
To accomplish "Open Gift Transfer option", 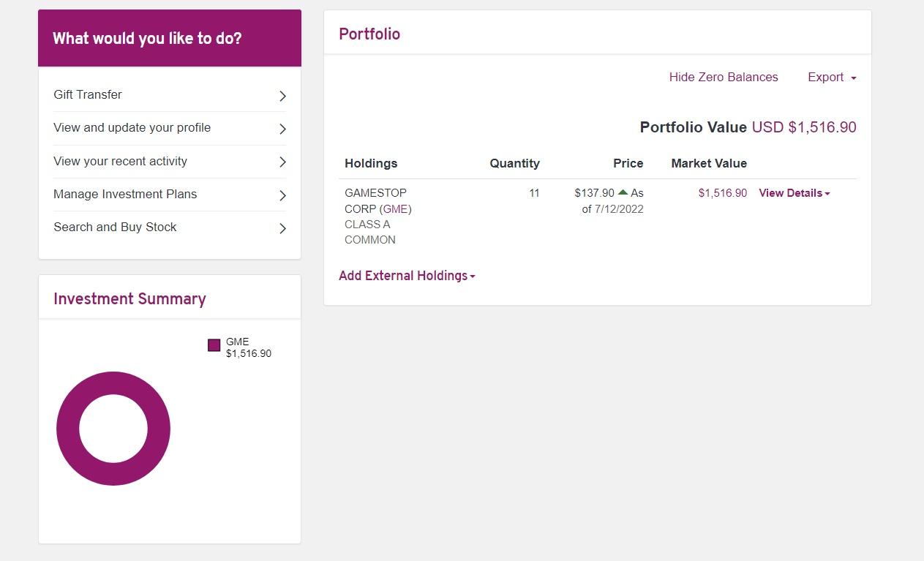I will (x=88, y=94).
